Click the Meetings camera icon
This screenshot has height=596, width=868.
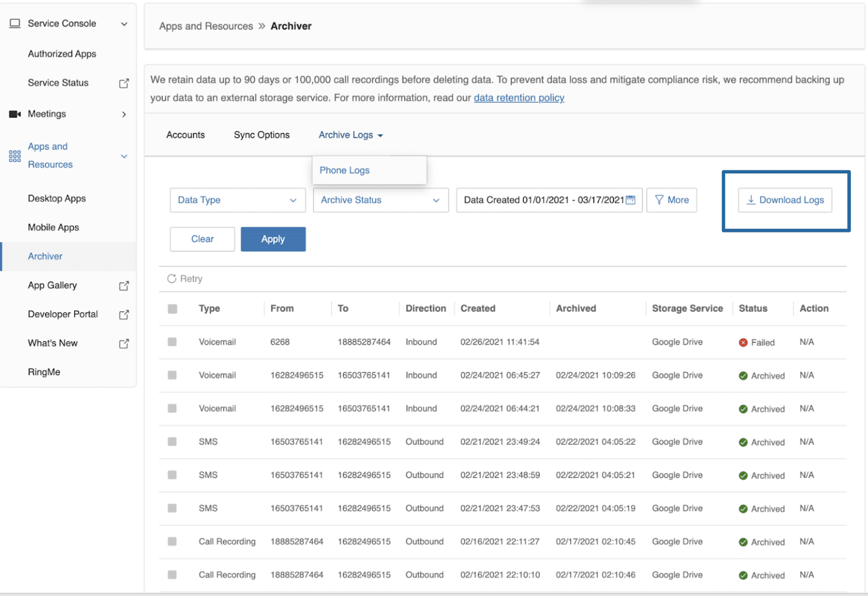tap(15, 114)
